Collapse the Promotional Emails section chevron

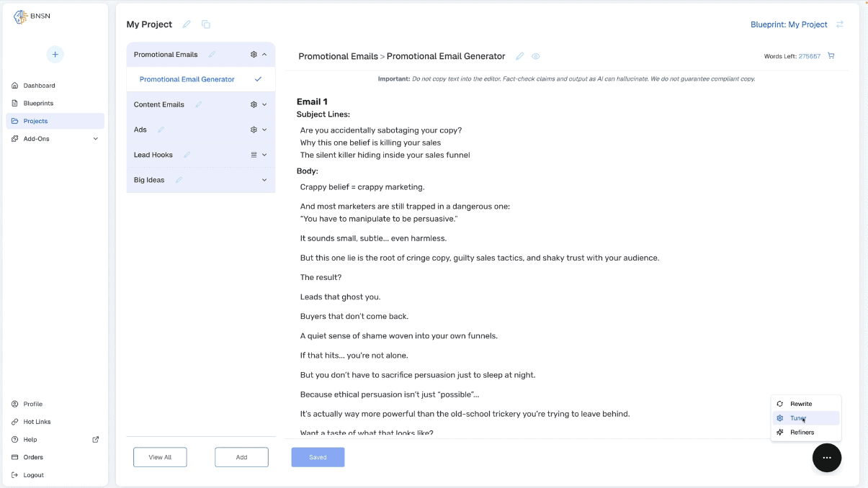(264, 55)
